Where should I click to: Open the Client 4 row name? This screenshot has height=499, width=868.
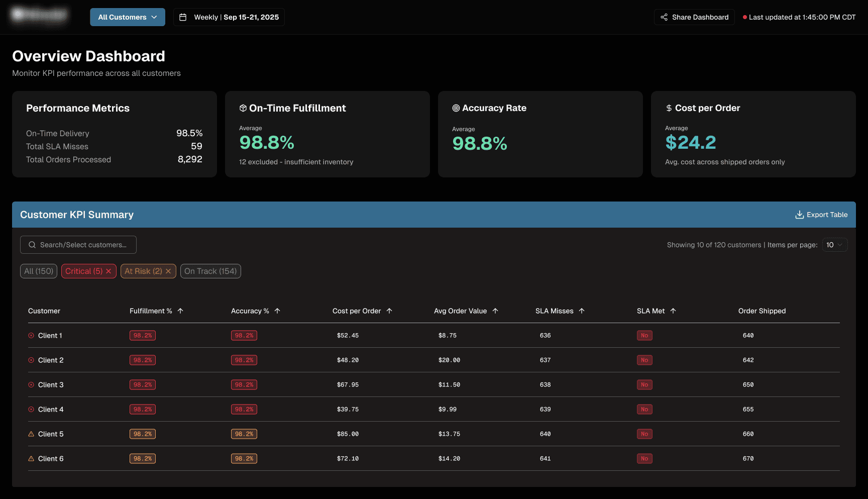click(51, 410)
